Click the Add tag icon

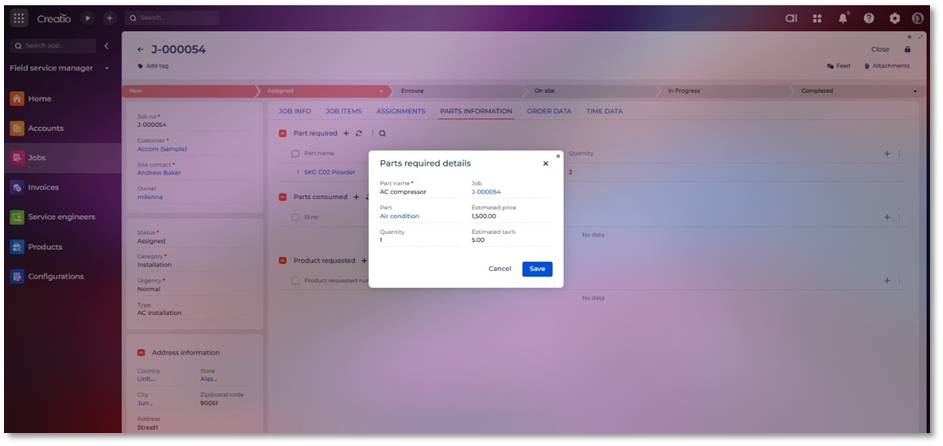tap(141, 66)
